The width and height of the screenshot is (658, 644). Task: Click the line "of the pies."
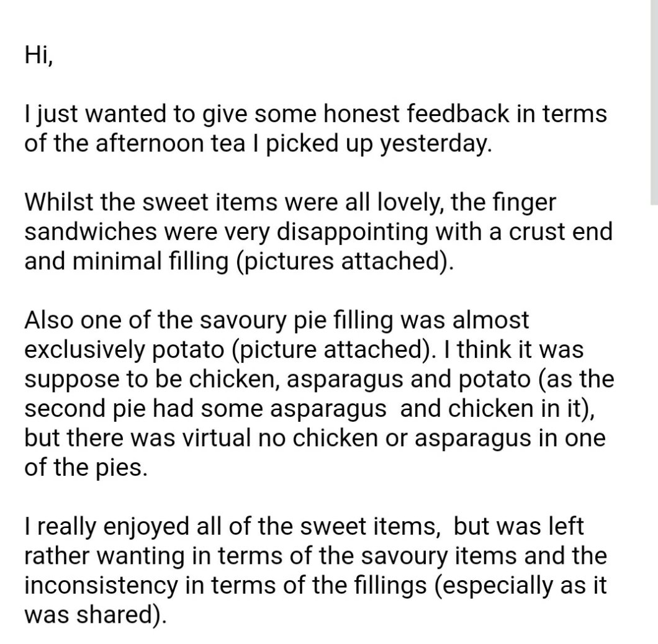point(86,466)
